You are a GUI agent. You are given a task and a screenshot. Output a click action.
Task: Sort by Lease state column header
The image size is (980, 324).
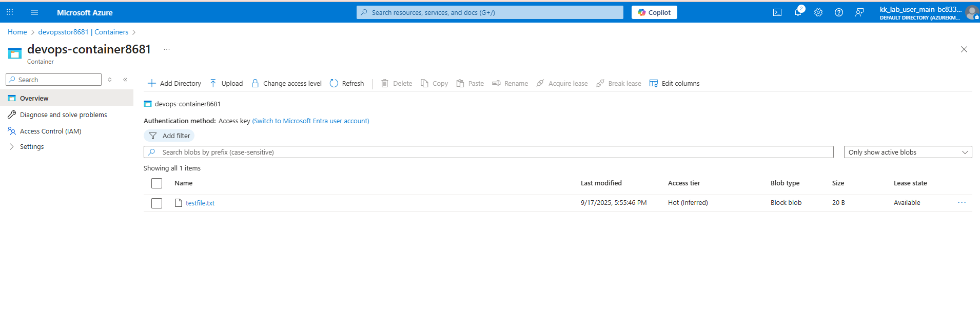910,183
